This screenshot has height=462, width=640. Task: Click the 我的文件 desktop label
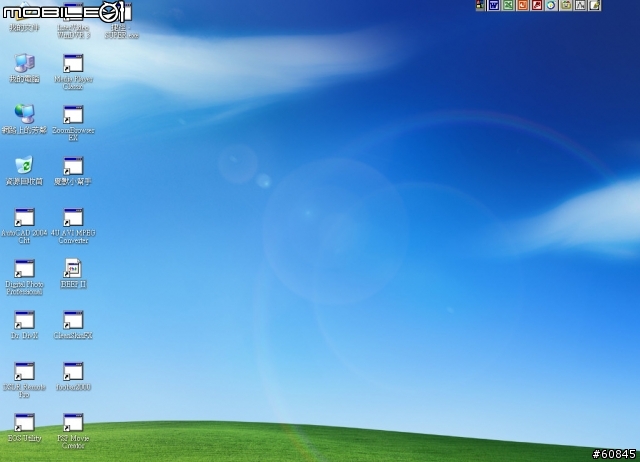point(24,28)
